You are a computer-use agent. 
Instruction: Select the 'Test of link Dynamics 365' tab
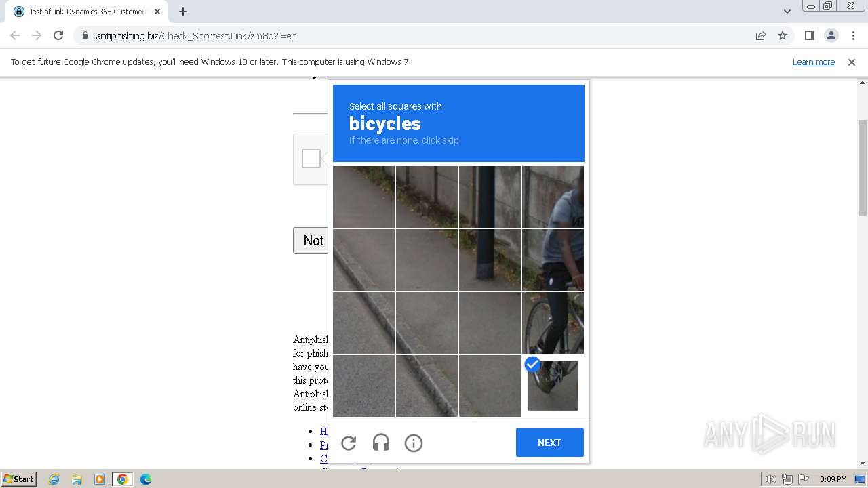click(x=87, y=12)
